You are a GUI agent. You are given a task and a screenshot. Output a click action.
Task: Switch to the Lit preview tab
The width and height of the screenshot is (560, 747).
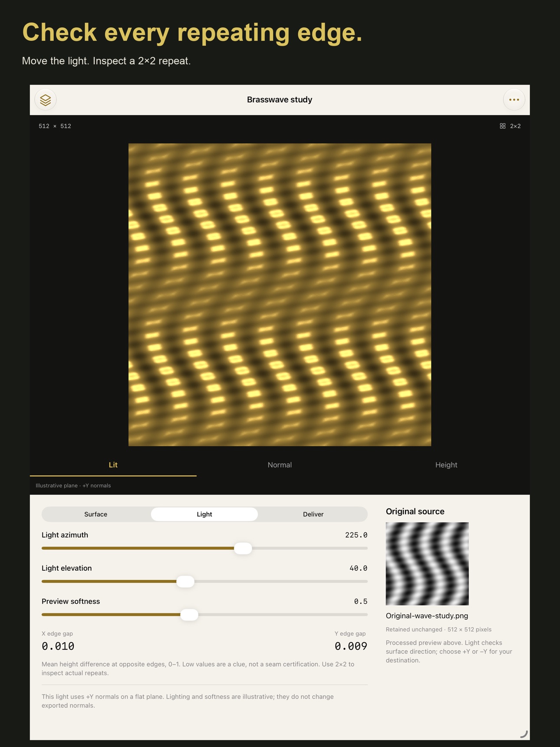coord(113,465)
